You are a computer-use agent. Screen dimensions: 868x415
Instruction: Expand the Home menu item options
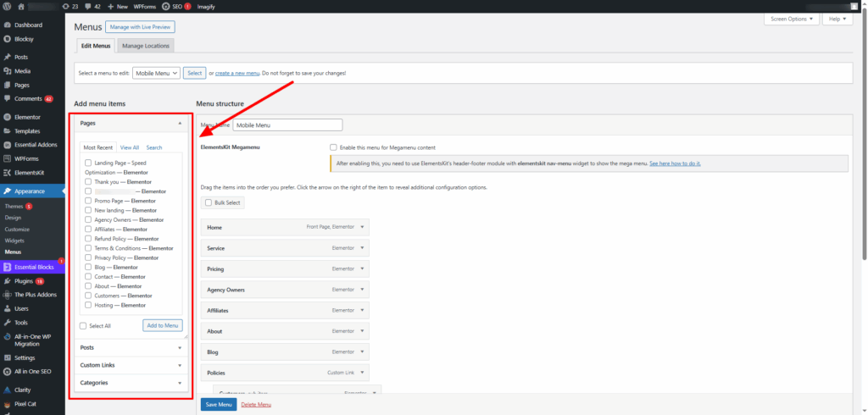362,228
